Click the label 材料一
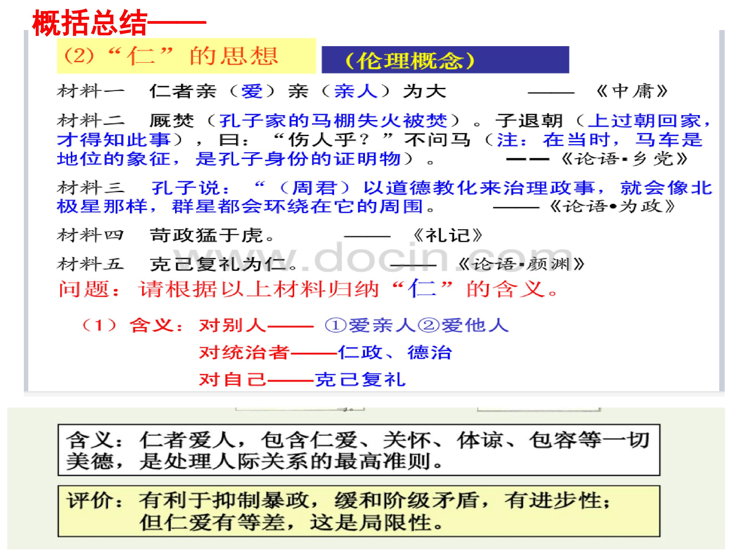The height and width of the screenshot is (560, 747). pyautogui.click(x=91, y=92)
